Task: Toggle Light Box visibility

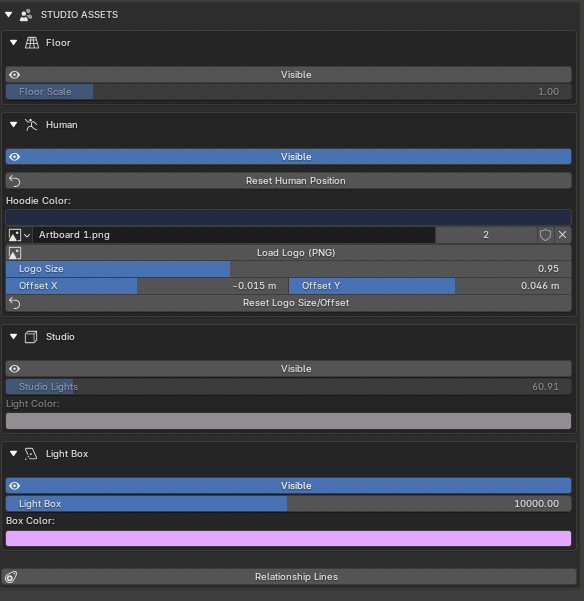Action: click(x=289, y=486)
